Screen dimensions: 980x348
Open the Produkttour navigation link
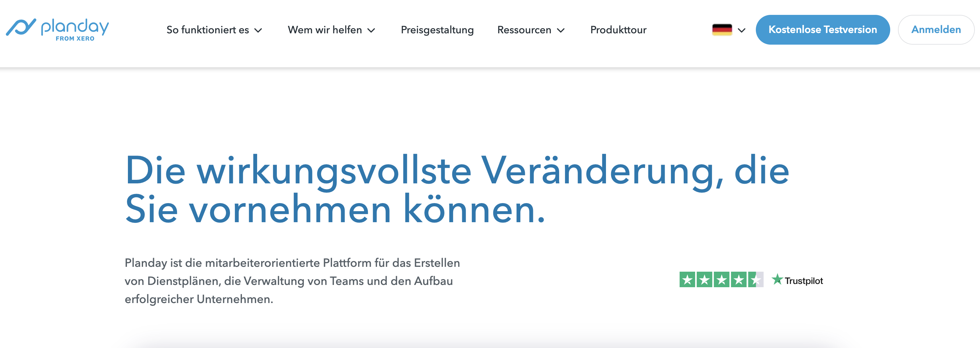tap(618, 30)
